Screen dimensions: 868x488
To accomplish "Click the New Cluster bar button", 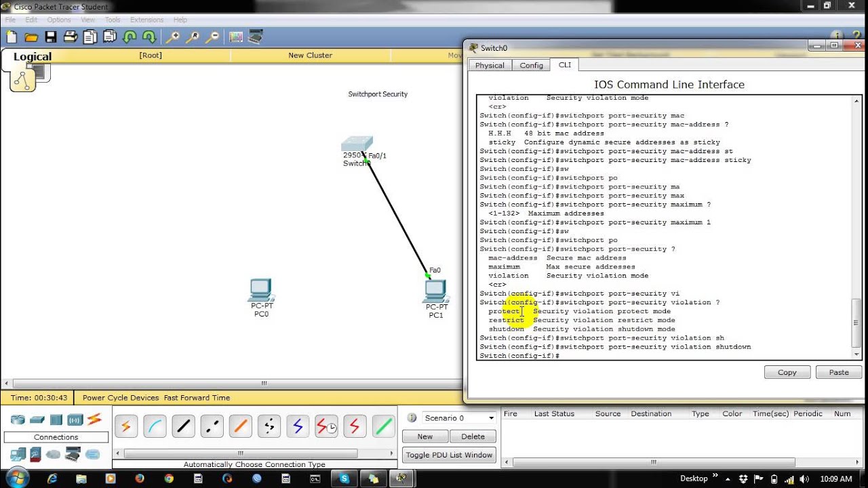I will (x=310, y=56).
